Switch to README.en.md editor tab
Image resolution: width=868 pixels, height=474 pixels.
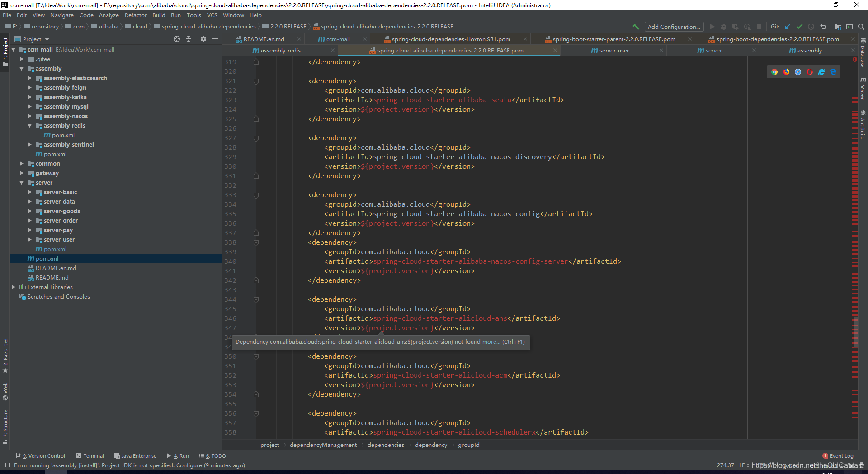264,39
